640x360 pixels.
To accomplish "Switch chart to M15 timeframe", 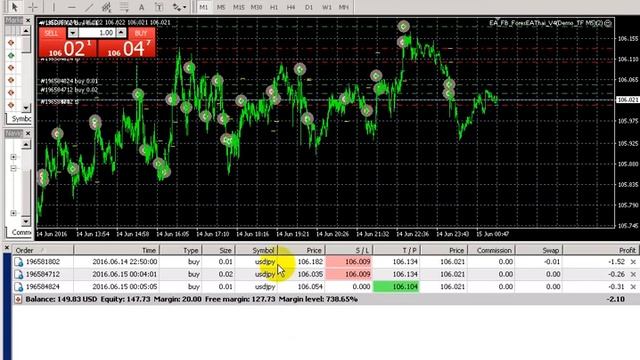I will coord(238,7).
